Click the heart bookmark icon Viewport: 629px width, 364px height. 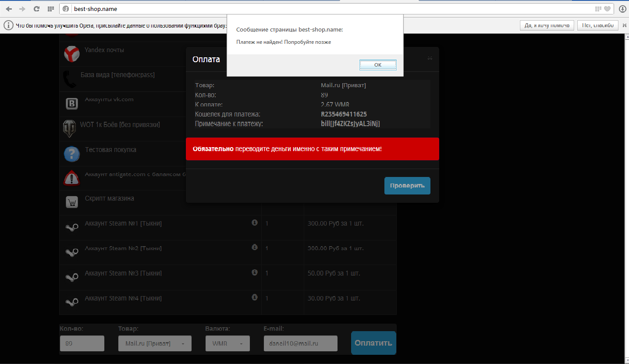pyautogui.click(x=607, y=9)
